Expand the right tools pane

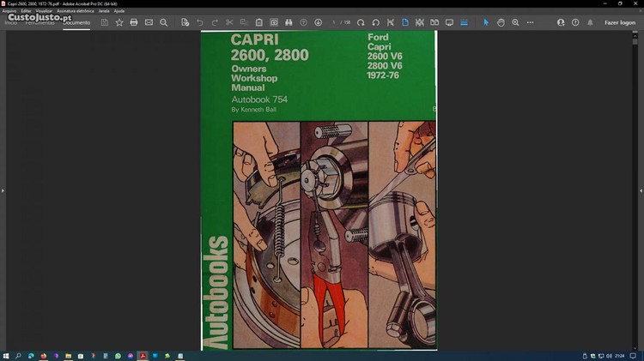(x=640, y=190)
